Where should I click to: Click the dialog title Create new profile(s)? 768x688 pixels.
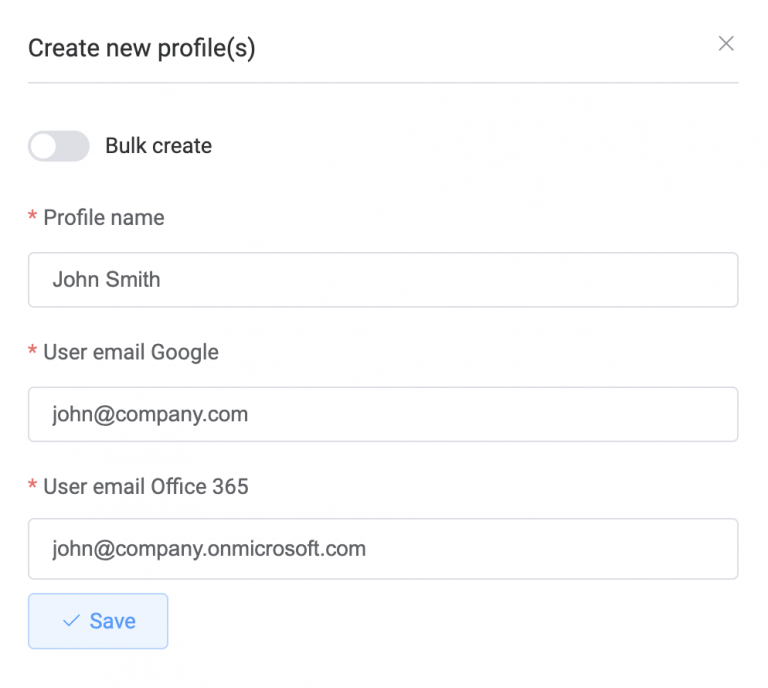(141, 48)
